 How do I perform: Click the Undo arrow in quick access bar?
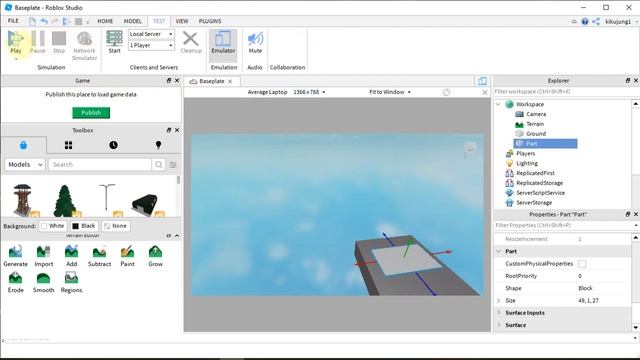point(44,21)
